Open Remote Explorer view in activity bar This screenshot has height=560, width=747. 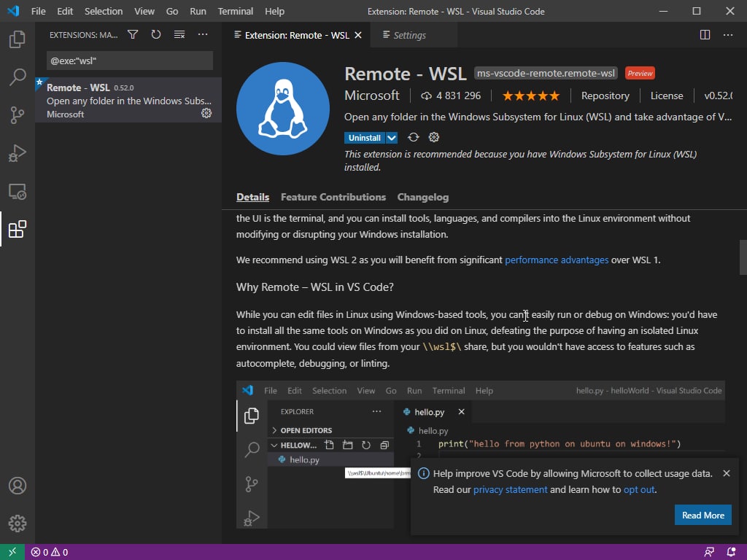click(x=18, y=192)
